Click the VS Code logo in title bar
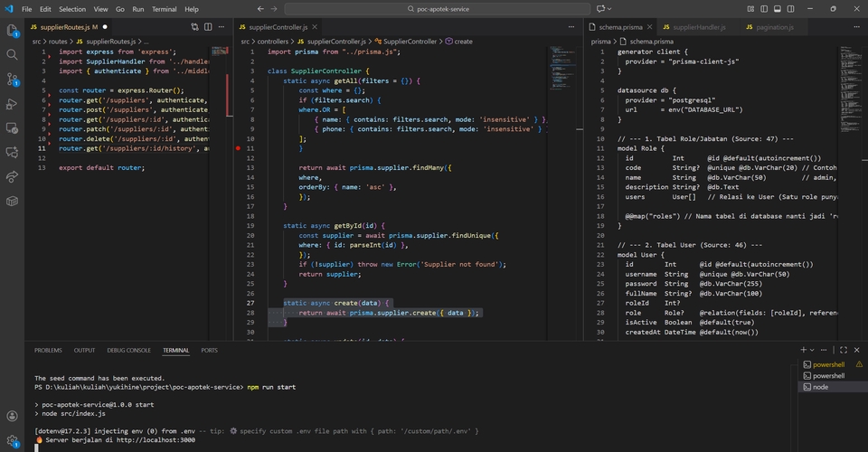Viewport: 868px width, 452px height. point(9,9)
